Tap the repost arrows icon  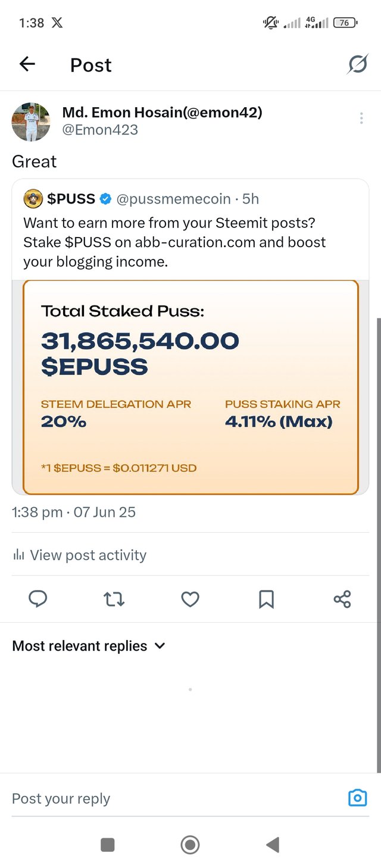point(114,599)
